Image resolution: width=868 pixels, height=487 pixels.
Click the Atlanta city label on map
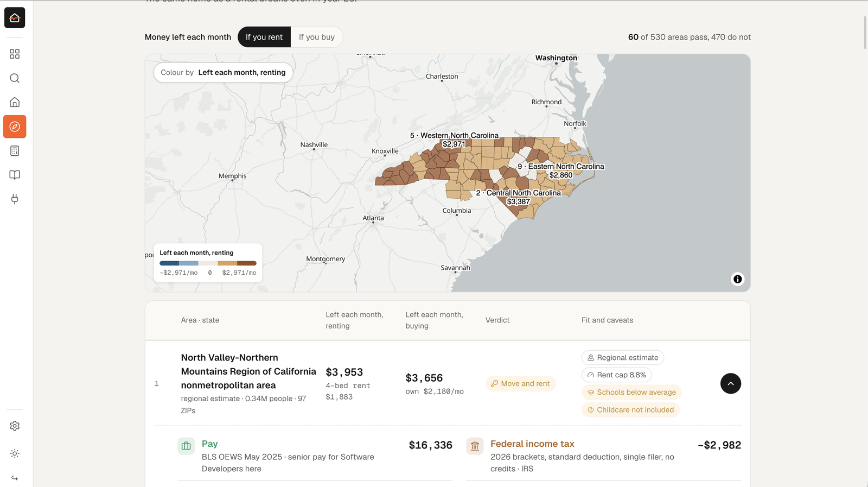pyautogui.click(x=373, y=218)
